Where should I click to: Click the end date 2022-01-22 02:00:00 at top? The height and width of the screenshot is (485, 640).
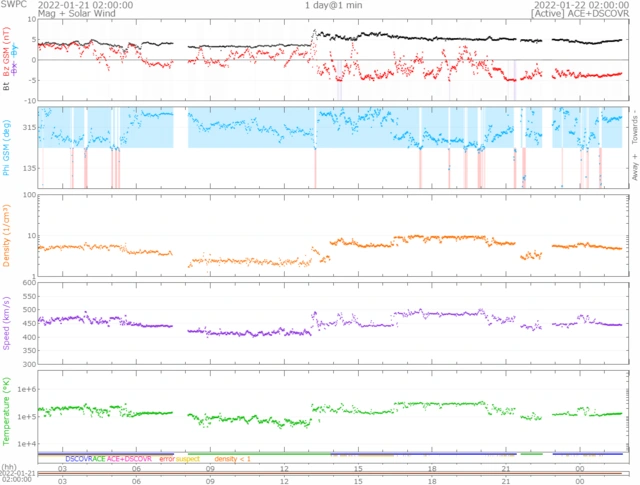tap(582, 5)
